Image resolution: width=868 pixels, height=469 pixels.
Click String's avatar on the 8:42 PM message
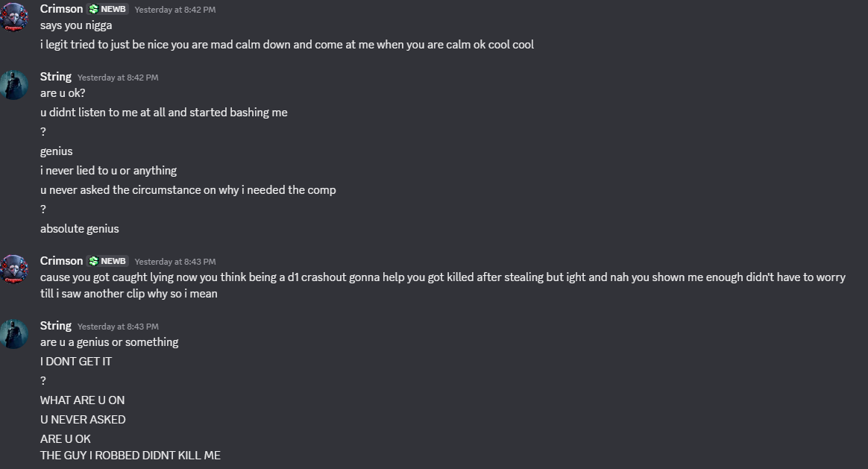[x=13, y=85]
